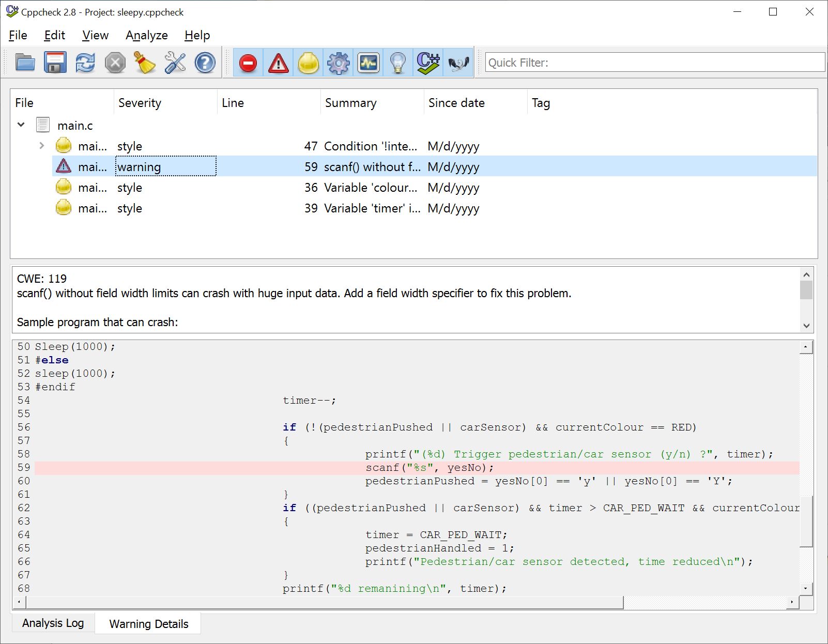Toggle the portability warnings gear filter
Viewport: 828px width, 644px height.
coord(339,63)
